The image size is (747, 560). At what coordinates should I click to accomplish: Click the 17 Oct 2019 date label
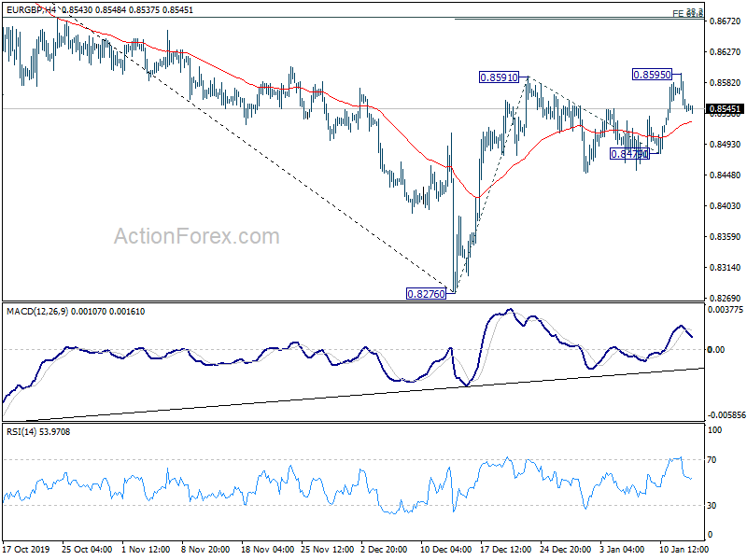click(26, 550)
